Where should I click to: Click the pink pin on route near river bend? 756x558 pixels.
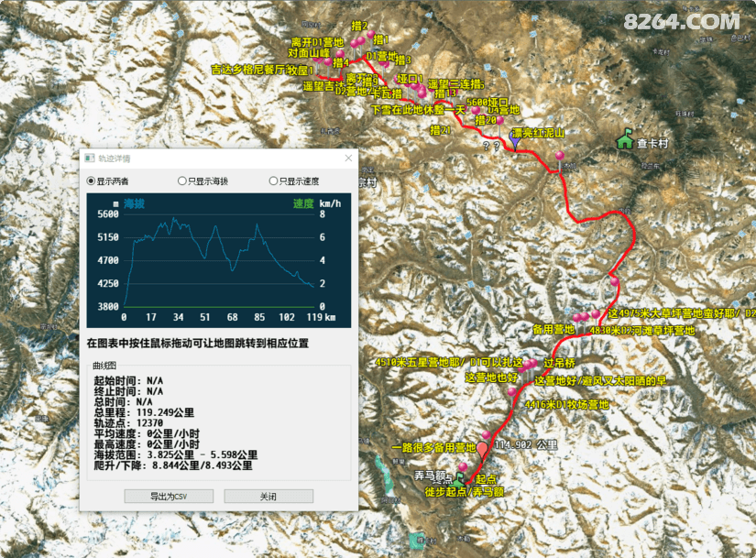pos(614,281)
